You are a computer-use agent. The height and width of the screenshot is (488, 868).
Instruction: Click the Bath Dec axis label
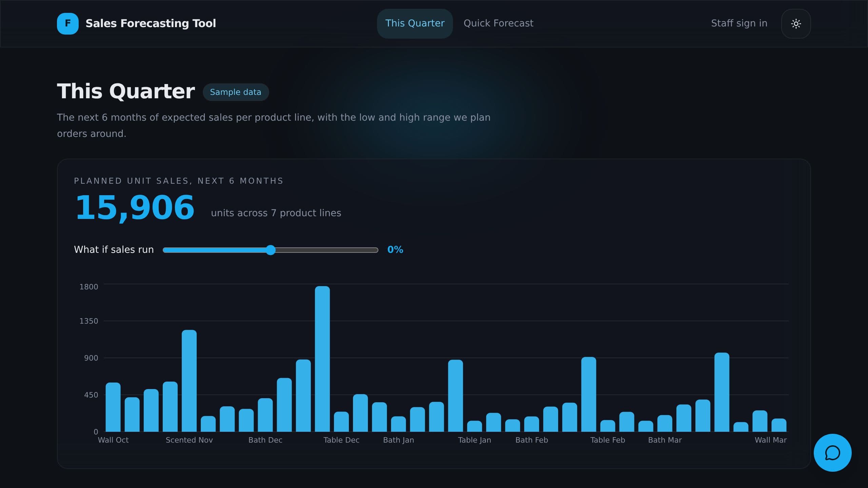pos(265,440)
